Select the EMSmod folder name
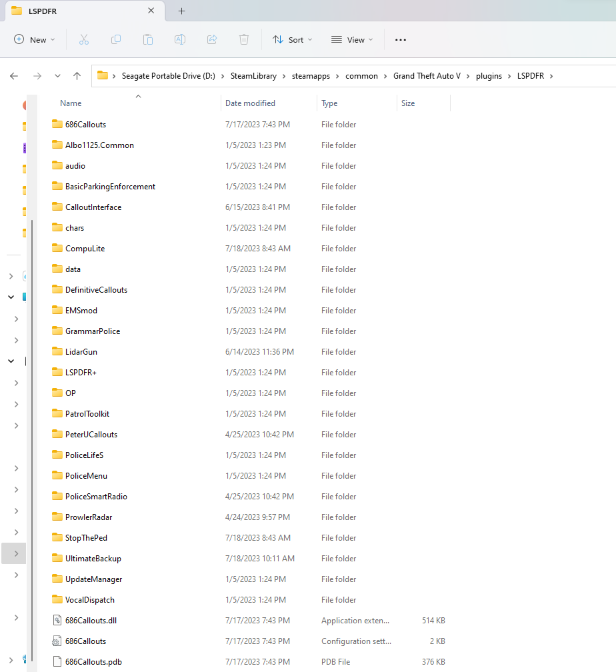This screenshot has height=672, width=616. coord(81,310)
